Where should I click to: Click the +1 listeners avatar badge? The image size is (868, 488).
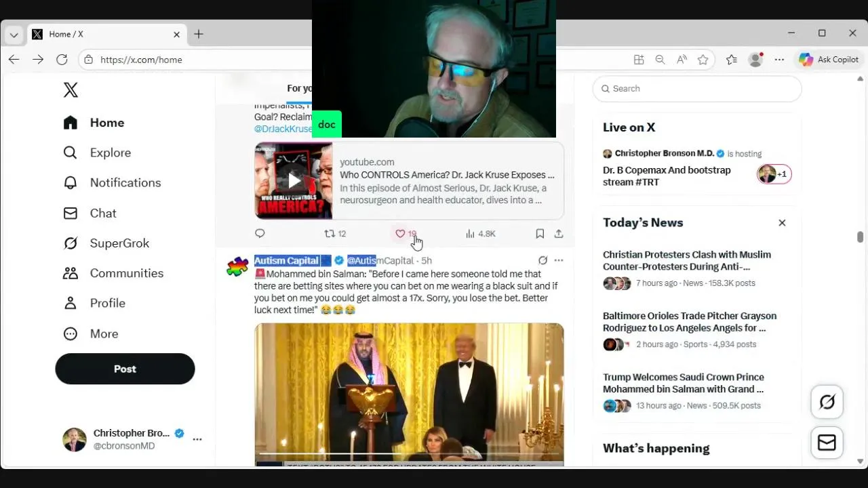click(x=774, y=174)
